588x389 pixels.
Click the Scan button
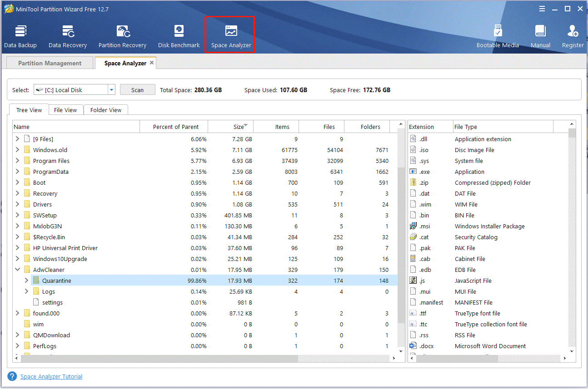click(x=137, y=90)
